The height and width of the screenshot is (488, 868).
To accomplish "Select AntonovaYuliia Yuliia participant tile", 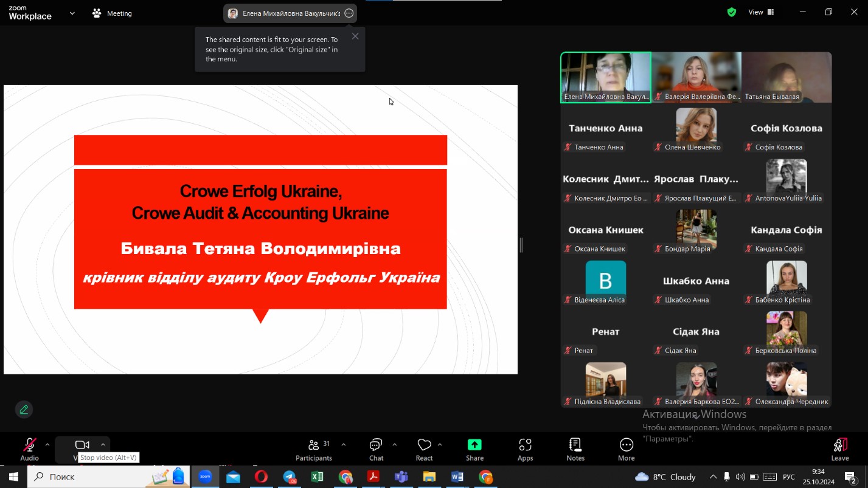I will click(786, 179).
